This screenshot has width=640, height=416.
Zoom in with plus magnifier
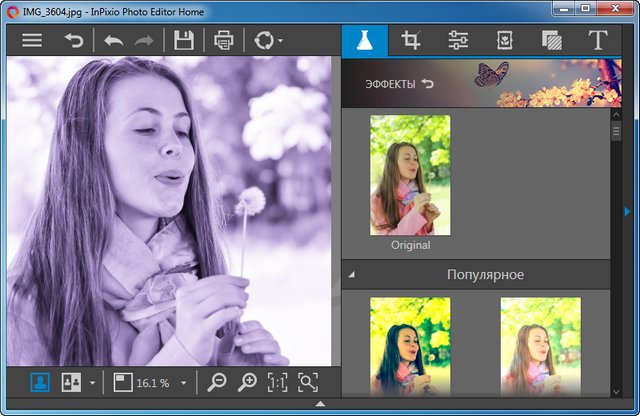pos(247,383)
